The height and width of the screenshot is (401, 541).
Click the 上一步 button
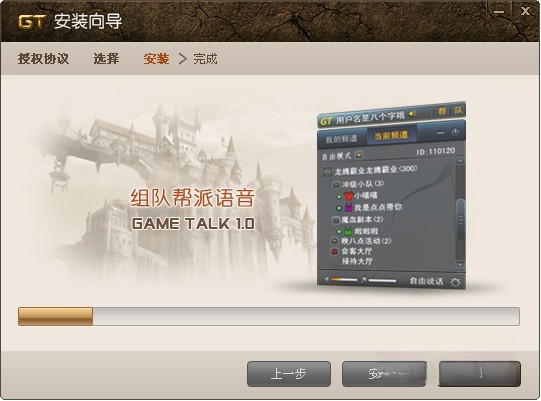click(289, 374)
